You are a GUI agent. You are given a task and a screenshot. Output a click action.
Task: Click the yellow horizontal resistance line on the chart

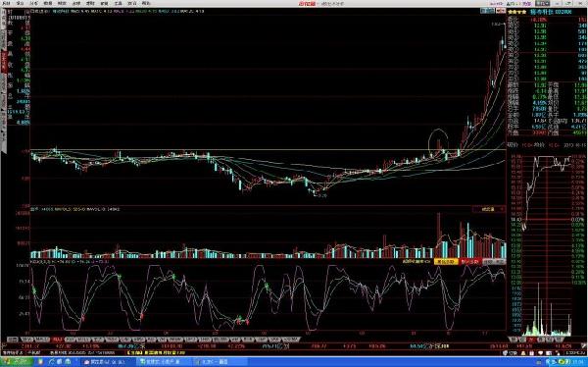click(269, 150)
